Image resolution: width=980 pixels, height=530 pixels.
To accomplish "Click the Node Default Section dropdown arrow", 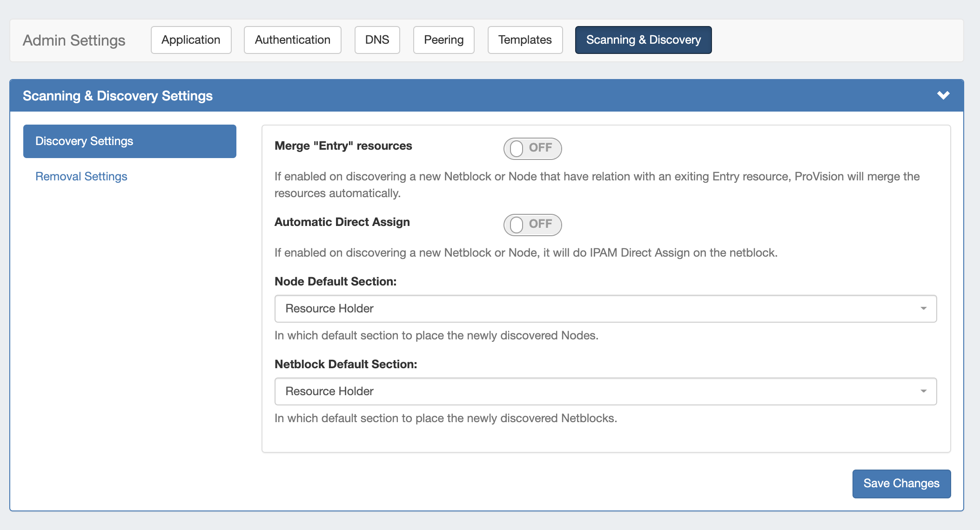I will coord(923,309).
